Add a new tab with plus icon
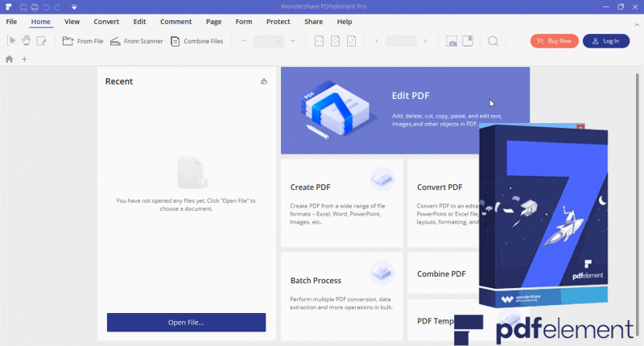Image resolution: width=644 pixels, height=346 pixels. click(x=24, y=59)
